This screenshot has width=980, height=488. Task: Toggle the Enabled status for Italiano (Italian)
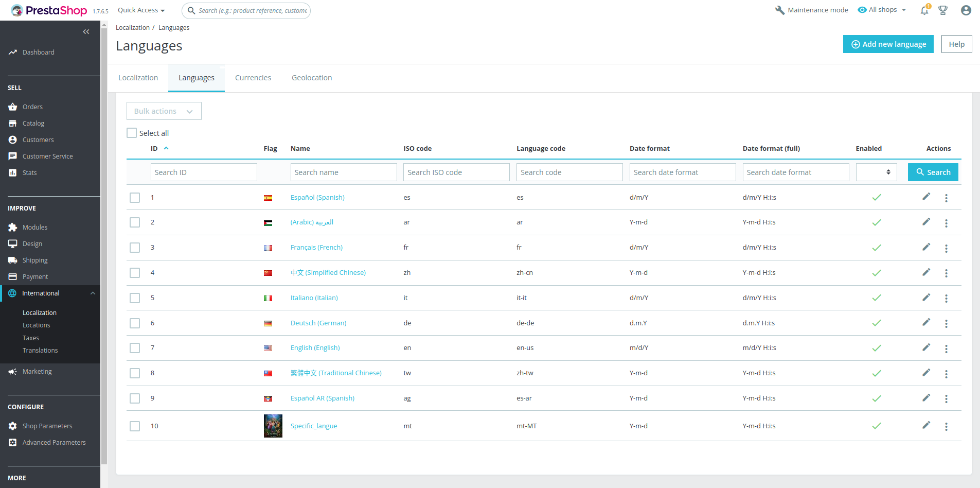tap(877, 298)
